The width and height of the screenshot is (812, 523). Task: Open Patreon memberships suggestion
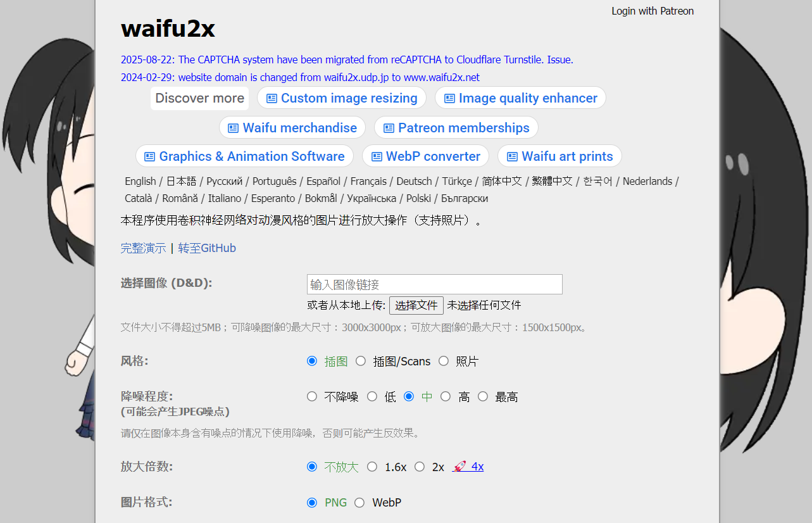click(x=456, y=128)
